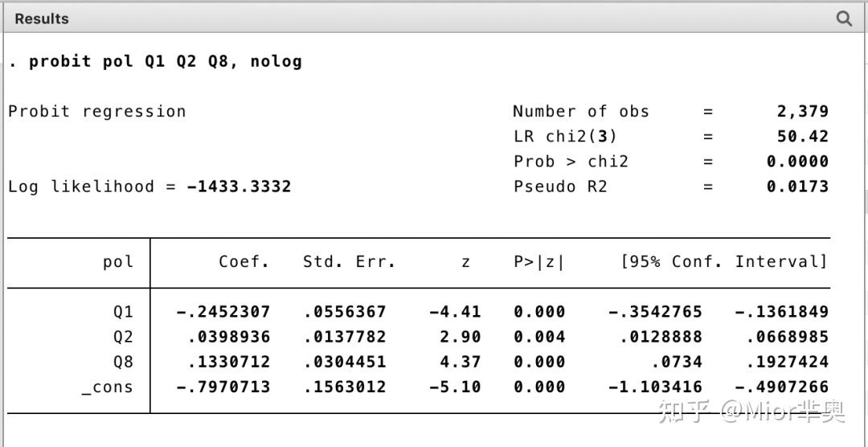
Task: Click the Q1 coefficient -.2452307
Action: (223, 312)
